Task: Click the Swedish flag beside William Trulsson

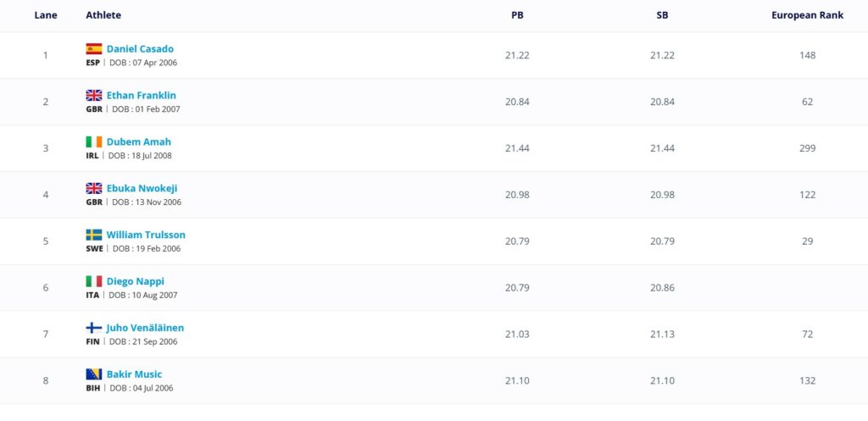Action: [x=93, y=235]
